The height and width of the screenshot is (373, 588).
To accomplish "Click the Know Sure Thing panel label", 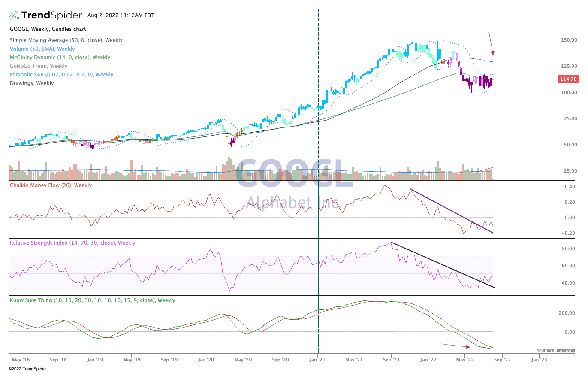I will coord(92,300).
